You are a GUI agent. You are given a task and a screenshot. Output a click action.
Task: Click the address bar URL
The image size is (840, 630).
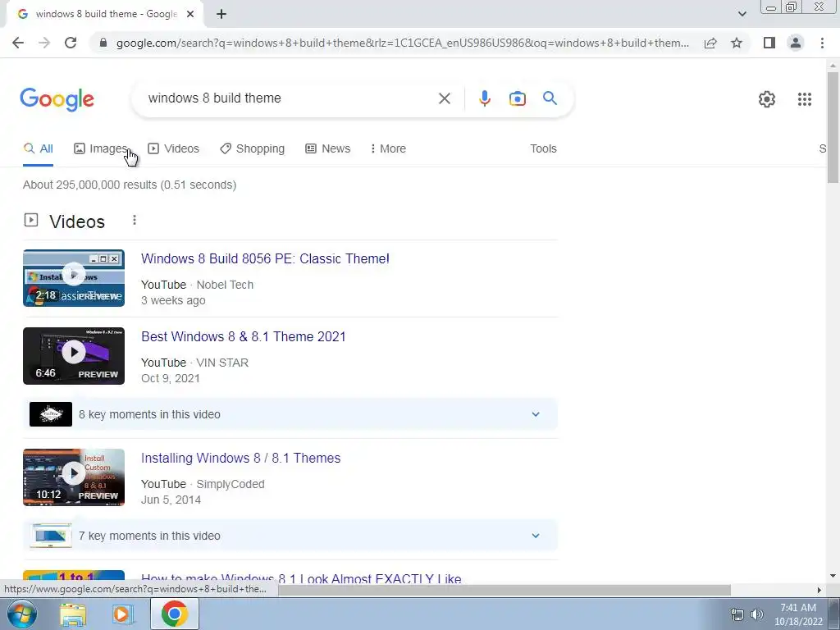click(x=402, y=43)
